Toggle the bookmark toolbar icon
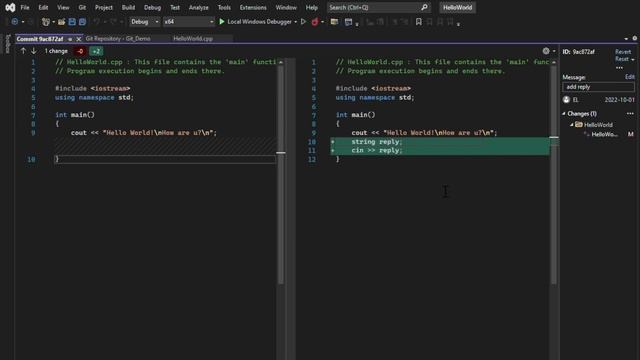The width and height of the screenshot is (640, 360). (x=418, y=22)
